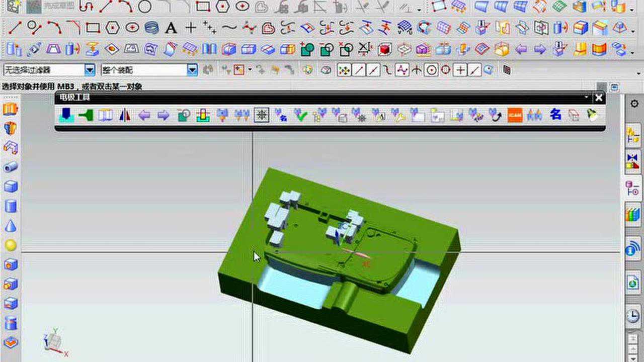Select the hexagon polygon tool in second row

click(113, 28)
